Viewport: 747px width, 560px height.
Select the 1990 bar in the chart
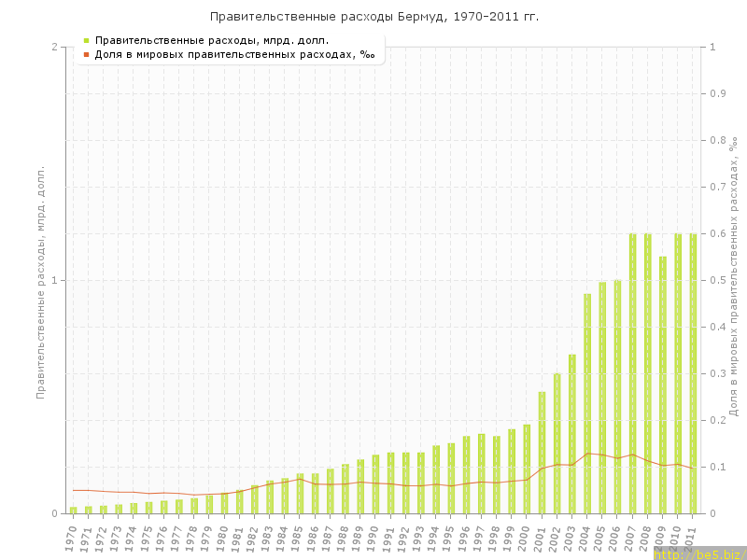coord(375,483)
